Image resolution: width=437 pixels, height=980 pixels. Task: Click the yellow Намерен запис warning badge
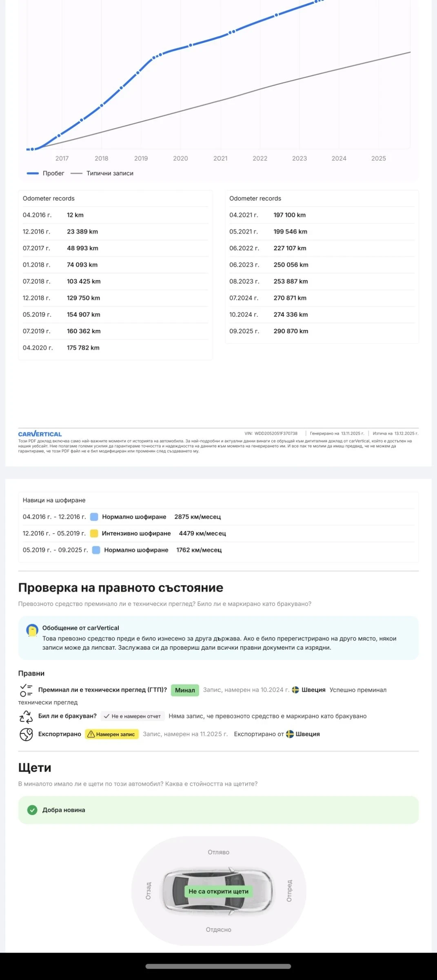click(112, 734)
